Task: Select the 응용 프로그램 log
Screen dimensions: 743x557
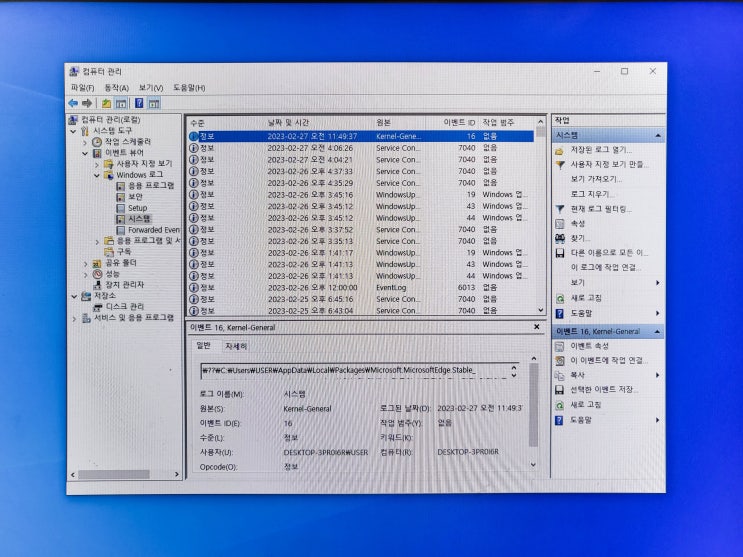Action: [151, 185]
